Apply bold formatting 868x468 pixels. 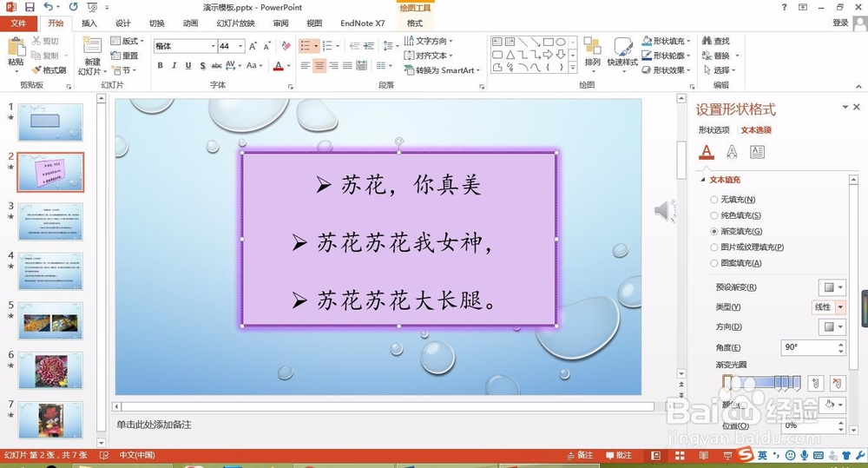click(x=160, y=65)
